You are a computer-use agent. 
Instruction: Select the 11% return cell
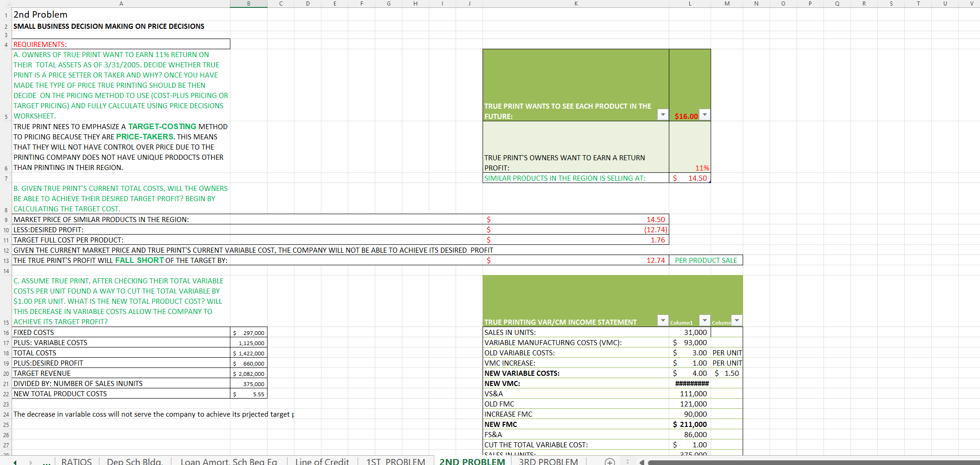[x=690, y=147]
